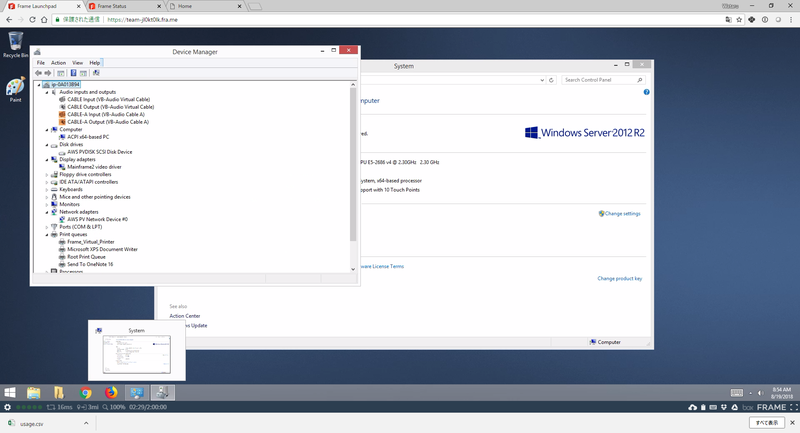Open the Recycle Bin desktop icon
Viewport: 800px width, 433px height.
(15, 44)
